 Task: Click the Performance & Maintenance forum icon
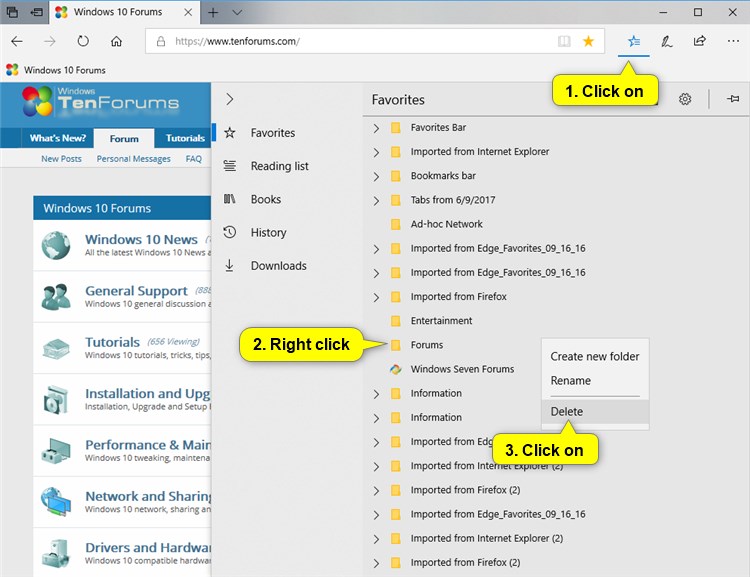56,451
